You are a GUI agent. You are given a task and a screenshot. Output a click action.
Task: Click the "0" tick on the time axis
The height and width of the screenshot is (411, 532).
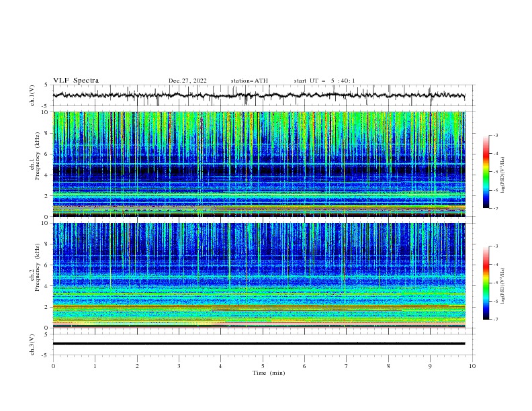(x=53, y=366)
